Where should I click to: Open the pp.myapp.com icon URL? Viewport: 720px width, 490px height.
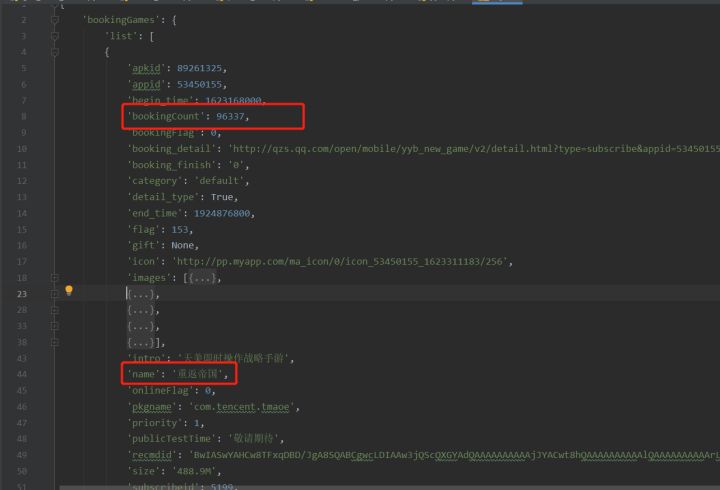(x=339, y=262)
